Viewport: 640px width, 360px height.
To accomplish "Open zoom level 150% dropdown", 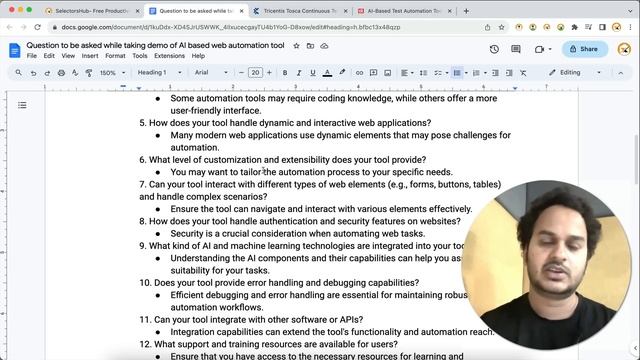I will (x=113, y=73).
